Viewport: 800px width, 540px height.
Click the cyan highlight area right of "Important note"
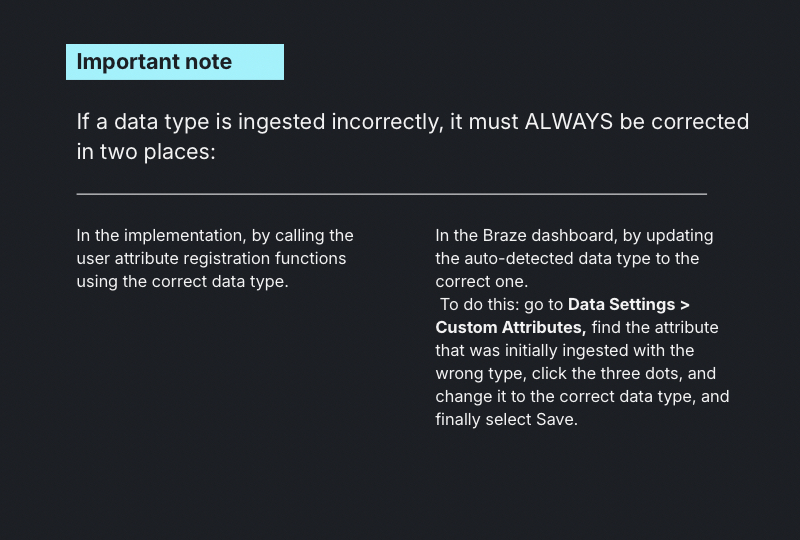coord(258,62)
